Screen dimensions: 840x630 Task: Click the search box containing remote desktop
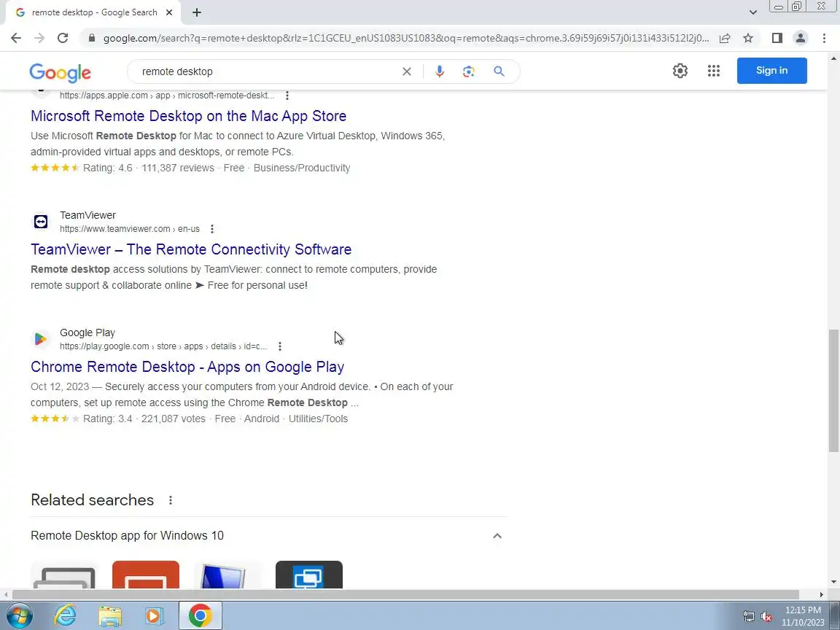(268, 71)
